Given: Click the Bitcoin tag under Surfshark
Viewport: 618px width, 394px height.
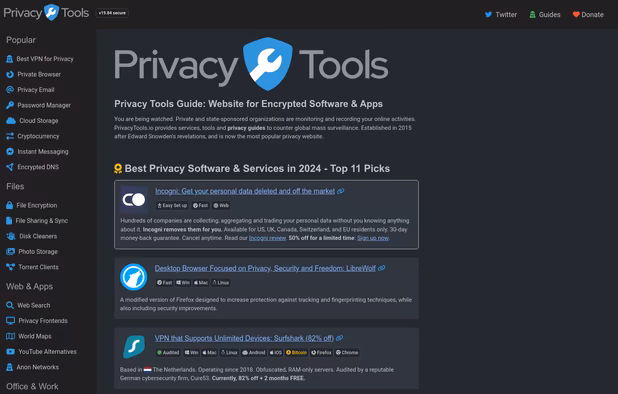Looking at the screenshot, I should click(x=296, y=353).
